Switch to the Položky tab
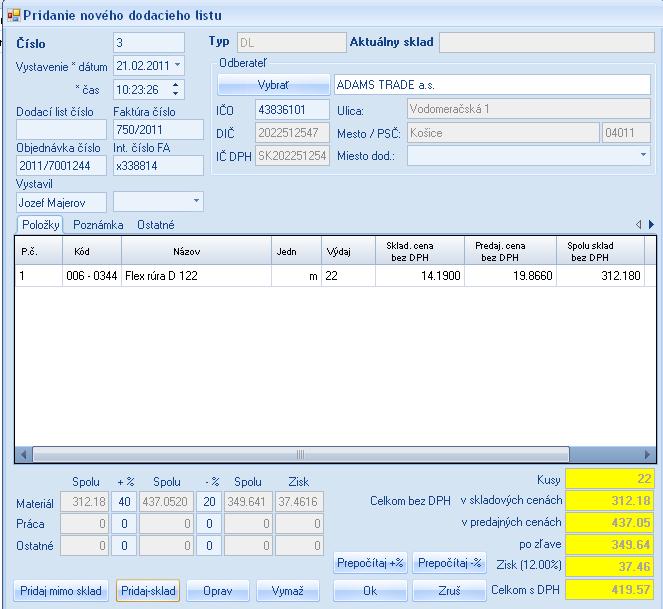The image size is (663, 609). click(40, 225)
